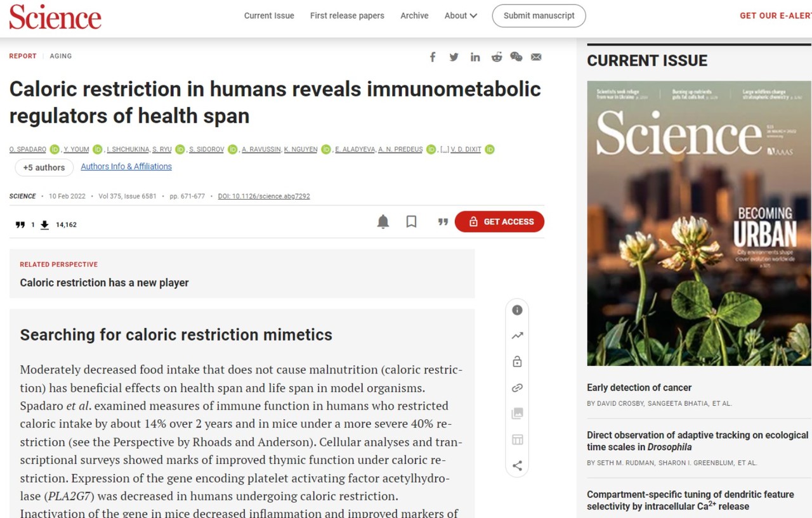
Task: Share article on Facebook
Action: (433, 57)
